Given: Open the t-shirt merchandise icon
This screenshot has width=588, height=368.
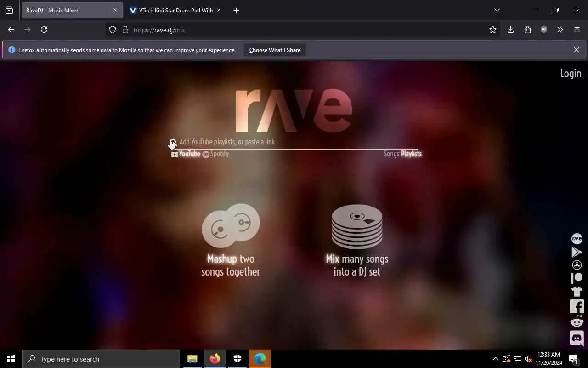Looking at the screenshot, I should (577, 291).
